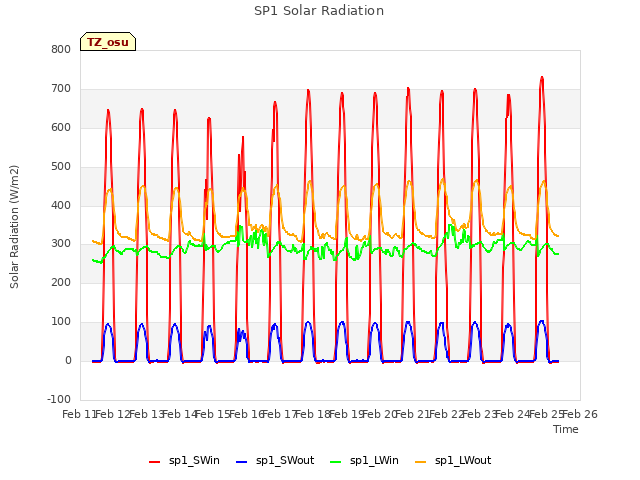Click the orange sp1_LWout legend swatch
Viewport: 640px width, 480px height.
[x=420, y=462]
